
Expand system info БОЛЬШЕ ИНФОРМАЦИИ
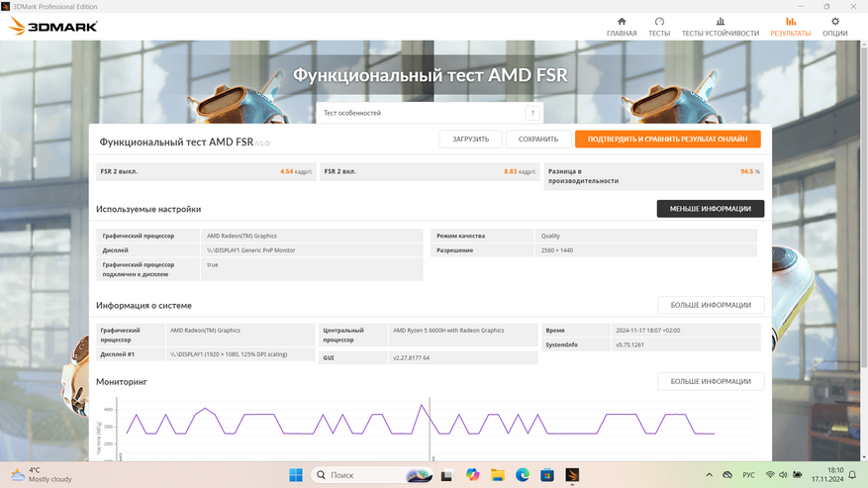pos(711,305)
